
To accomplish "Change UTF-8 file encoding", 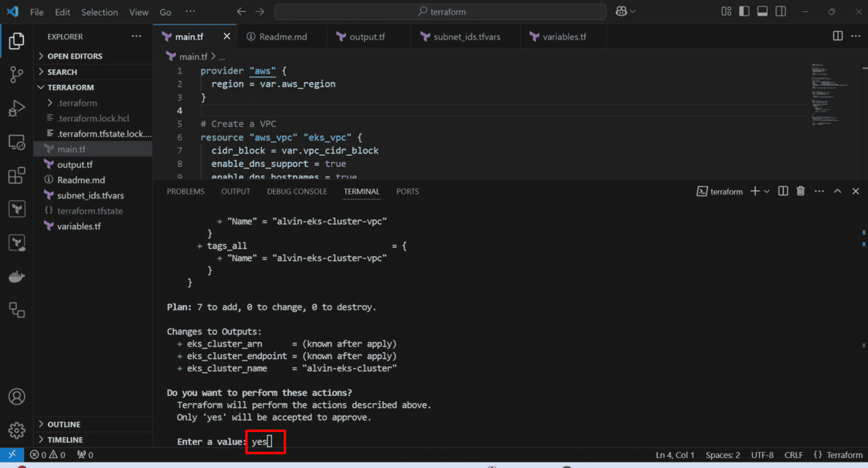I will pyautogui.click(x=762, y=455).
